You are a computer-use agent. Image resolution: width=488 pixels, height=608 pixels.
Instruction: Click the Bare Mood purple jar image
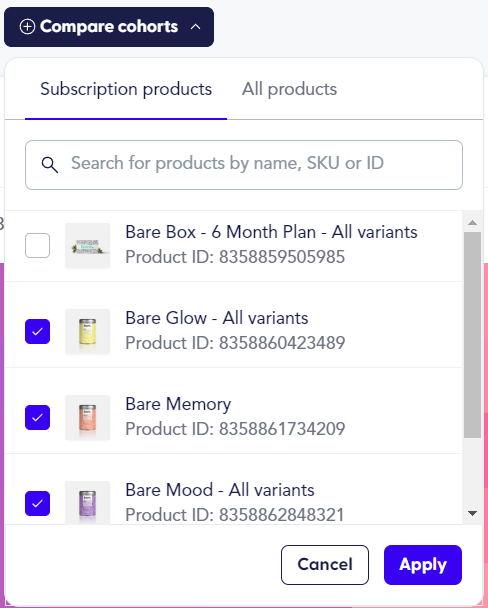(87, 503)
